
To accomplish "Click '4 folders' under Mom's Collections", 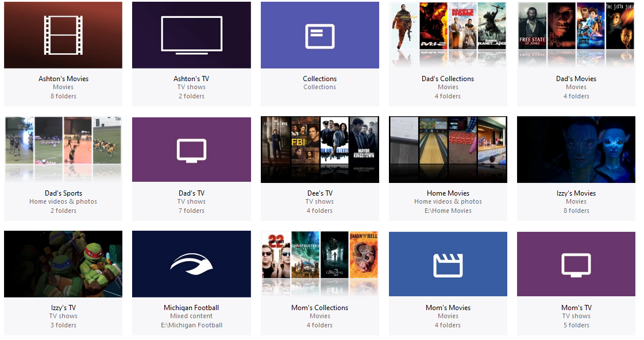I will point(319,325).
